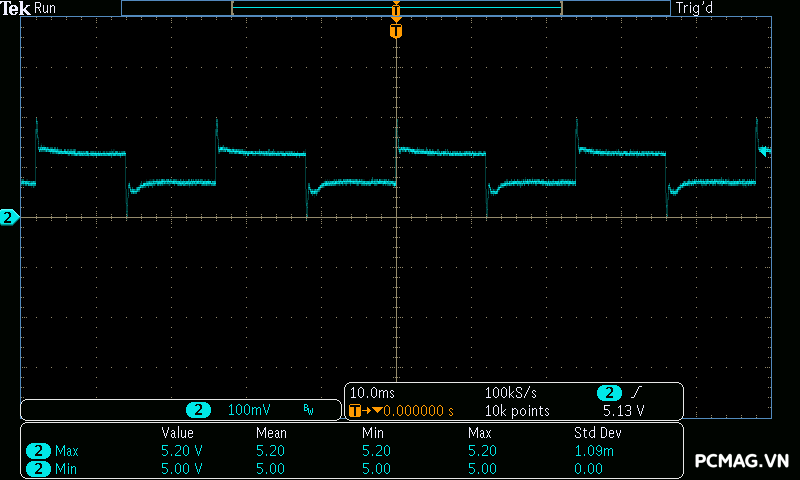800x480 pixels.
Task: Click the cyan trigger level arrow on right edge
Action: point(765,151)
